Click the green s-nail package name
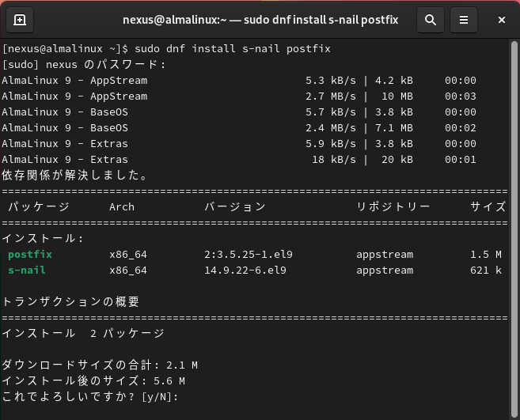Screen dimensions: 520x420 pos(27,271)
